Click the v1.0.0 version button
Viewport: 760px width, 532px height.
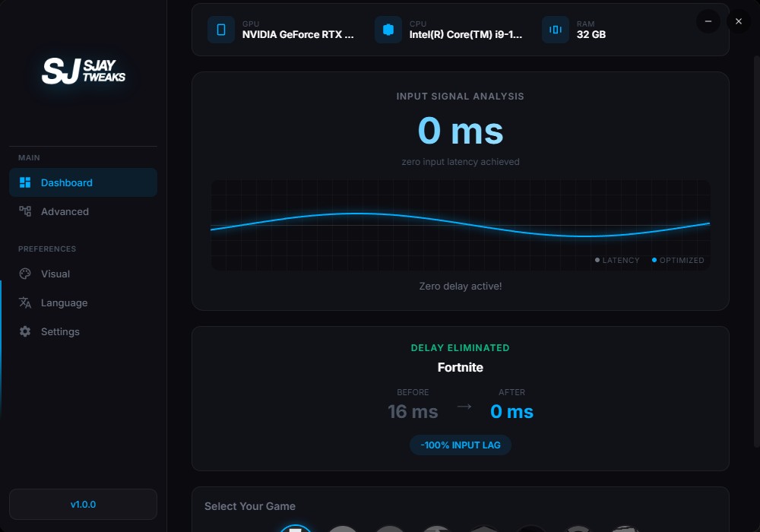[83, 504]
